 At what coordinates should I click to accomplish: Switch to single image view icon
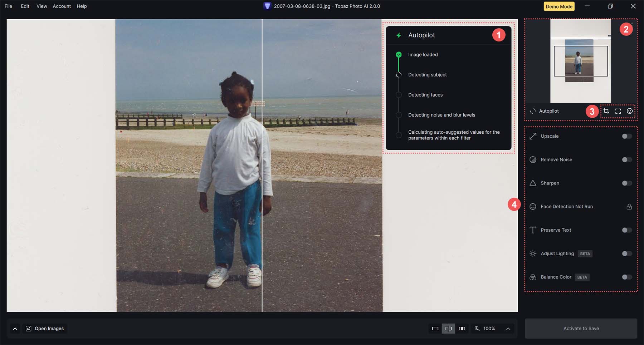pos(435,329)
